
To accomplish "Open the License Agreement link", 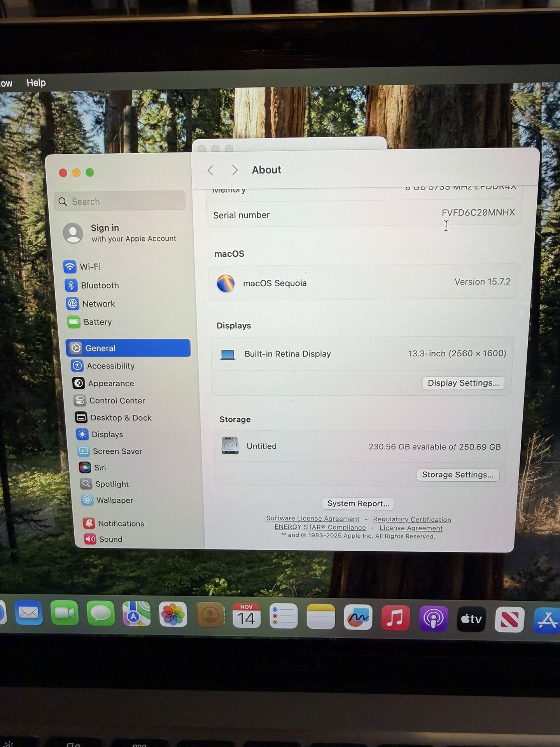I will point(411,528).
